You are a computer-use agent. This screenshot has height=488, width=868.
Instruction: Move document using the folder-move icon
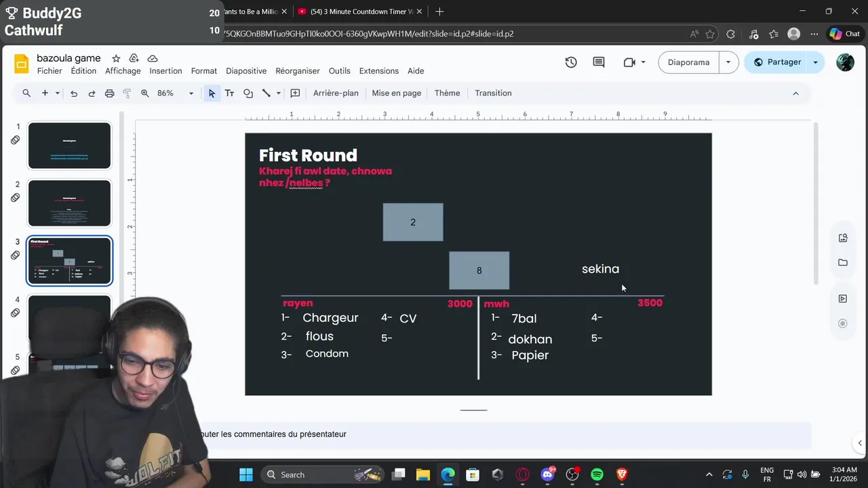tap(134, 58)
